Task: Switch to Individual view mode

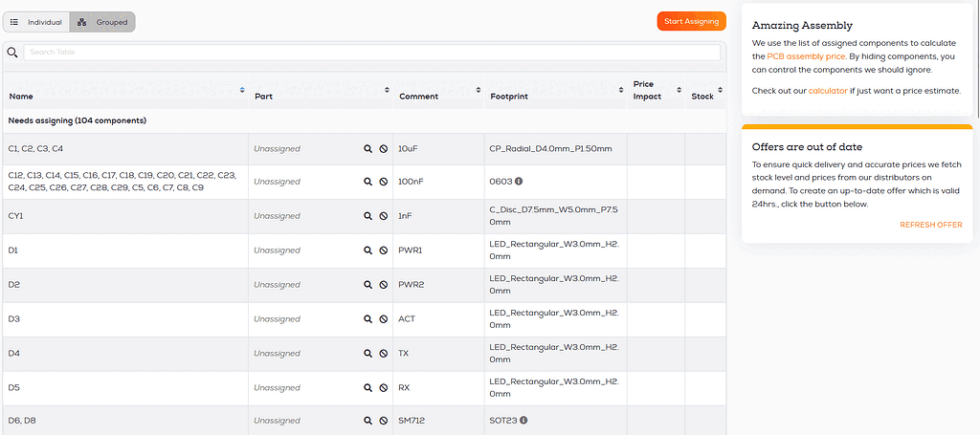Action: point(37,22)
